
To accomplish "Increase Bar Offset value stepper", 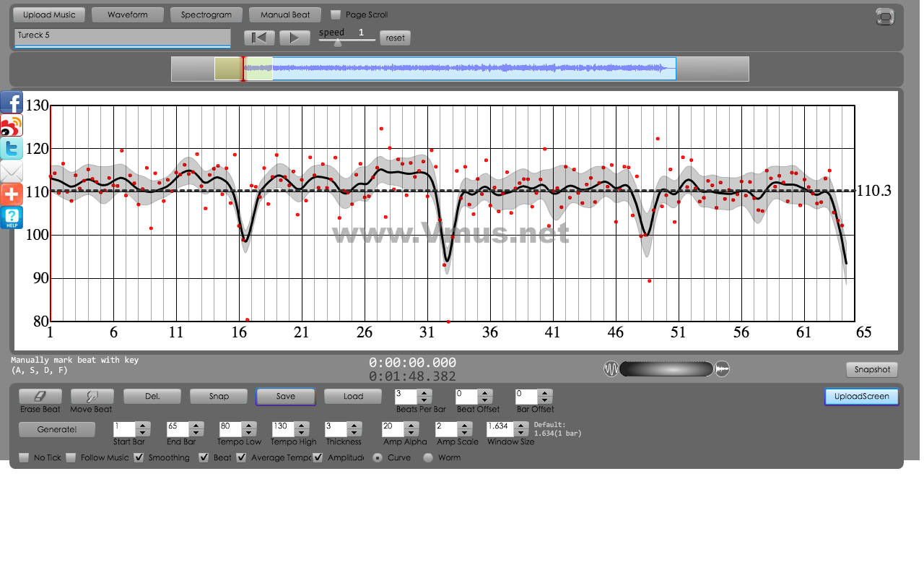I will coord(545,393).
